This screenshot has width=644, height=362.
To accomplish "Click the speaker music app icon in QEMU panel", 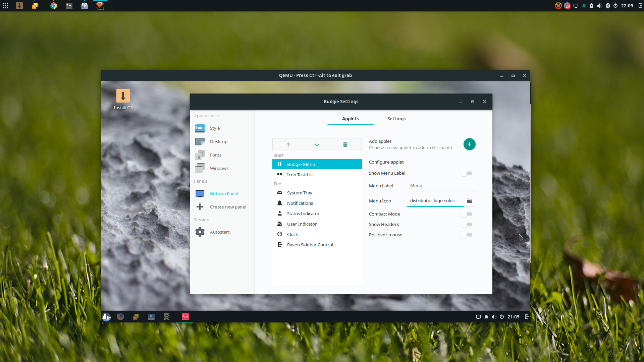I will pyautogui.click(x=167, y=317).
